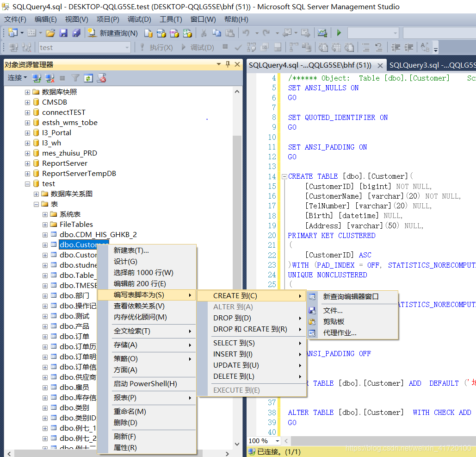
Task: Select SELECT 到(S) in script submenu
Action: point(251,343)
